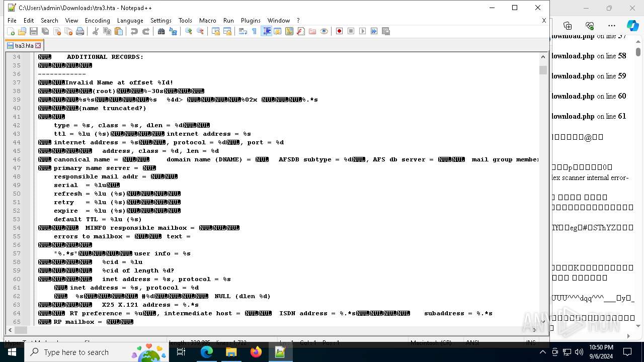Click the Close All toolbar icon
The width and height of the screenshot is (644, 362).
tap(68, 31)
